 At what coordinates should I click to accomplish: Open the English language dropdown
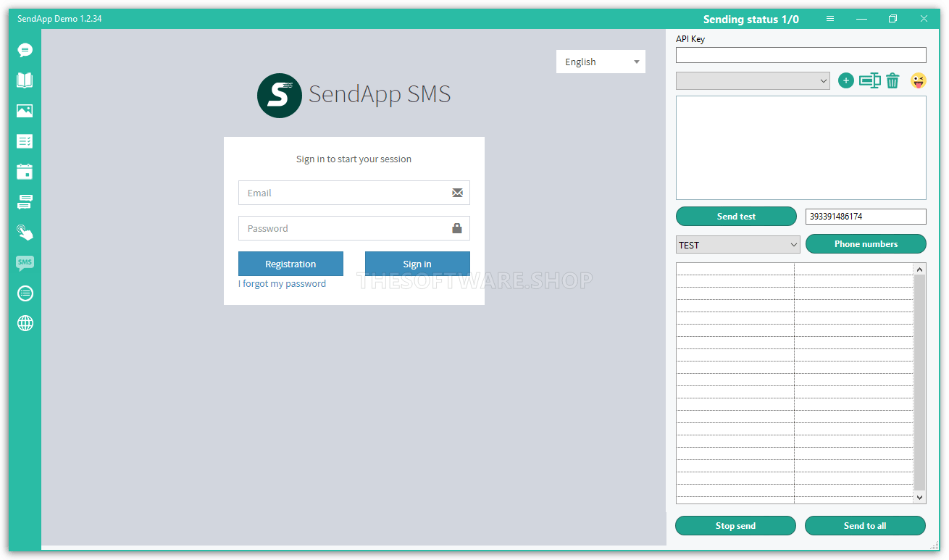point(600,62)
